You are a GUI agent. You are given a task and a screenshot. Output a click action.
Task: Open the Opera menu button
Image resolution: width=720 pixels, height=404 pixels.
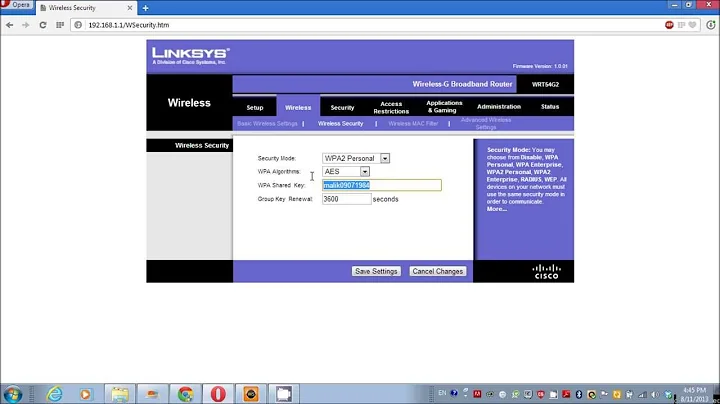coord(17,5)
